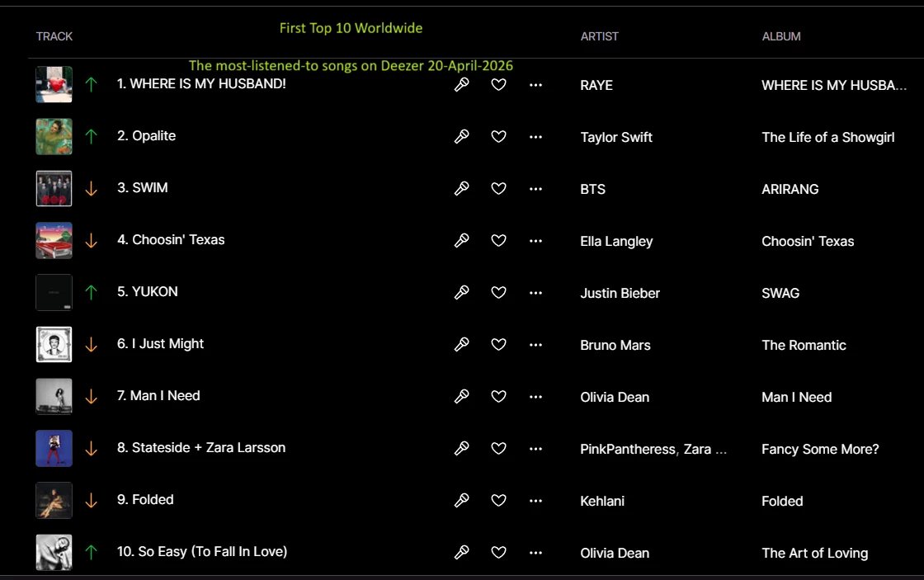Image resolution: width=924 pixels, height=580 pixels.
Task: Show lyrics for WHERE IS MY HUSBAND!
Action: tap(462, 84)
